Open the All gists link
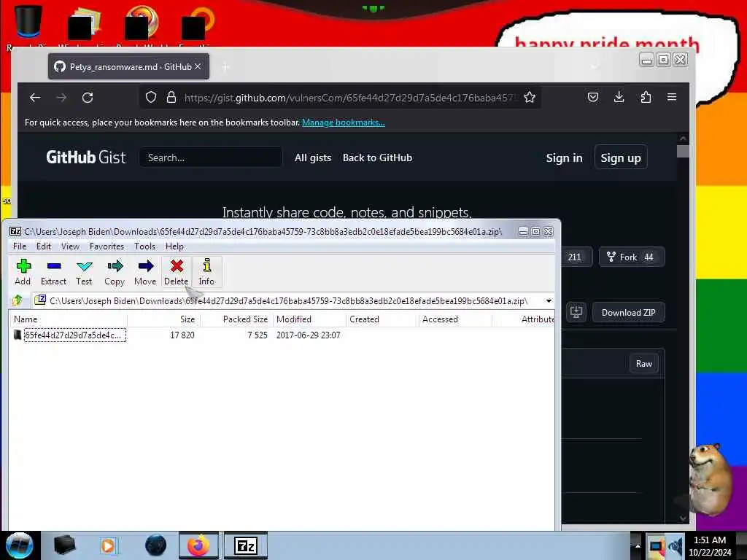This screenshot has height=560, width=747. click(x=312, y=157)
